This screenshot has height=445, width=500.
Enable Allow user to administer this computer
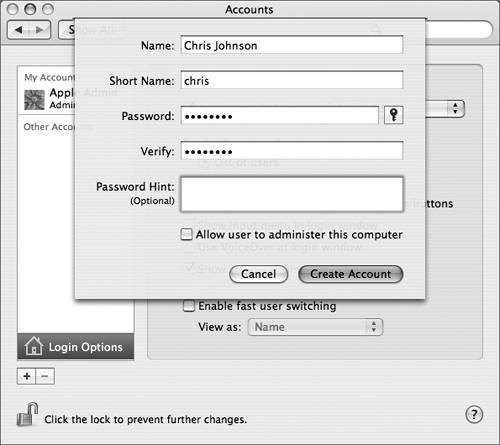click(186, 234)
